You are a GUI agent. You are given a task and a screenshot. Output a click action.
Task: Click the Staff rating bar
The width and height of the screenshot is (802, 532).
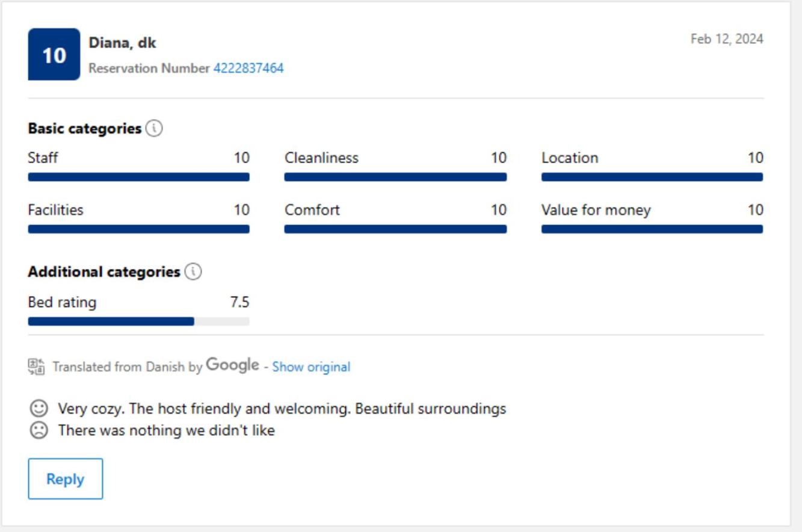click(138, 177)
